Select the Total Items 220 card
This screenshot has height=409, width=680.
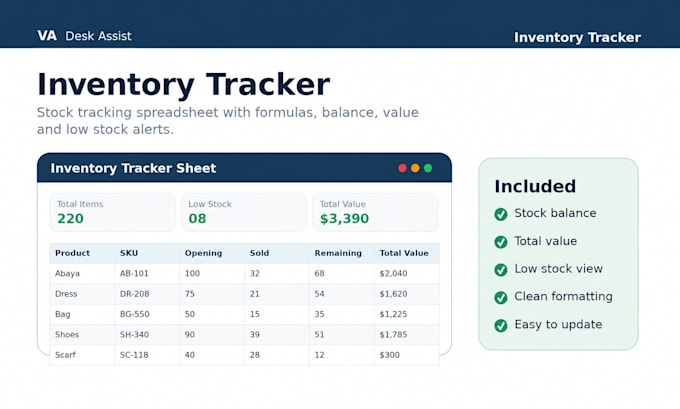[x=113, y=212]
